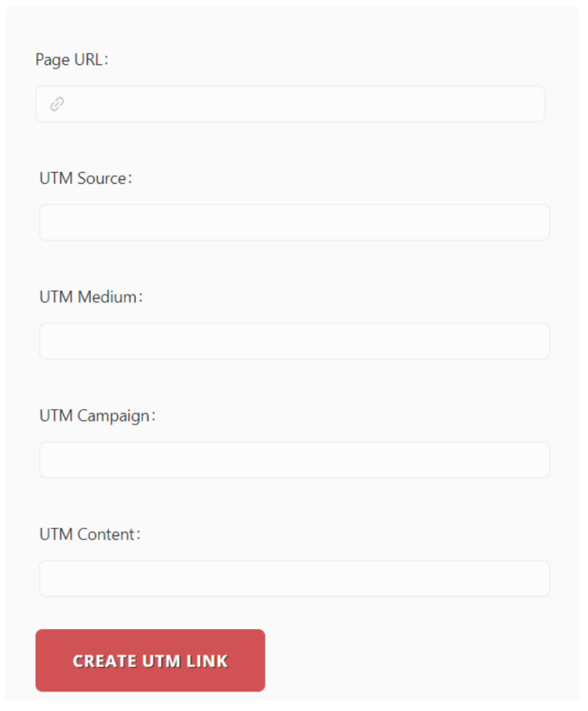Click into the UTM Campaign text box
This screenshot has width=588, height=711.
pos(294,460)
